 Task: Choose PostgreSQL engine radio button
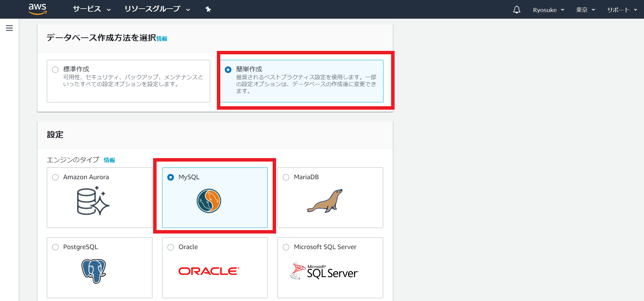click(55, 247)
